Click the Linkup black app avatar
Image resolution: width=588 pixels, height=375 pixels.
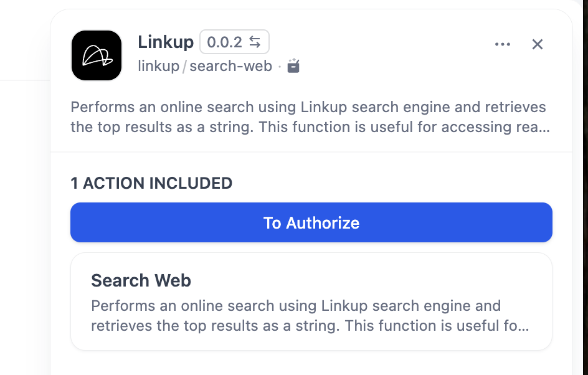(x=97, y=55)
